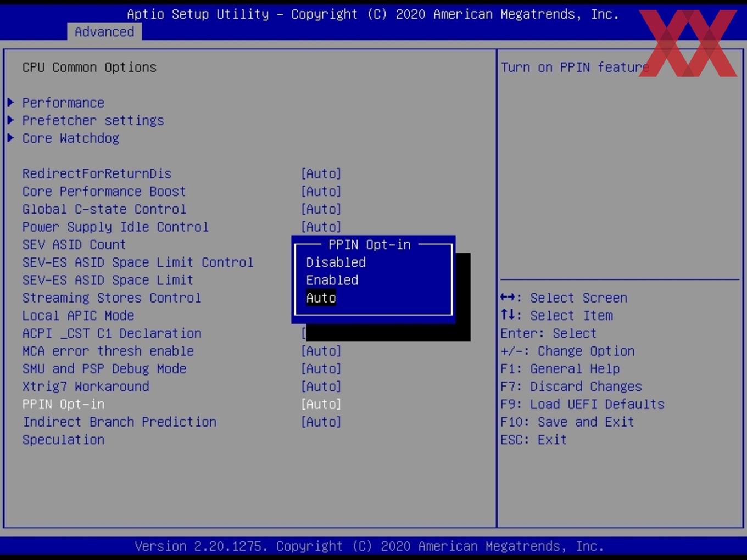Click the +/-: Change Option hint

coord(567,351)
